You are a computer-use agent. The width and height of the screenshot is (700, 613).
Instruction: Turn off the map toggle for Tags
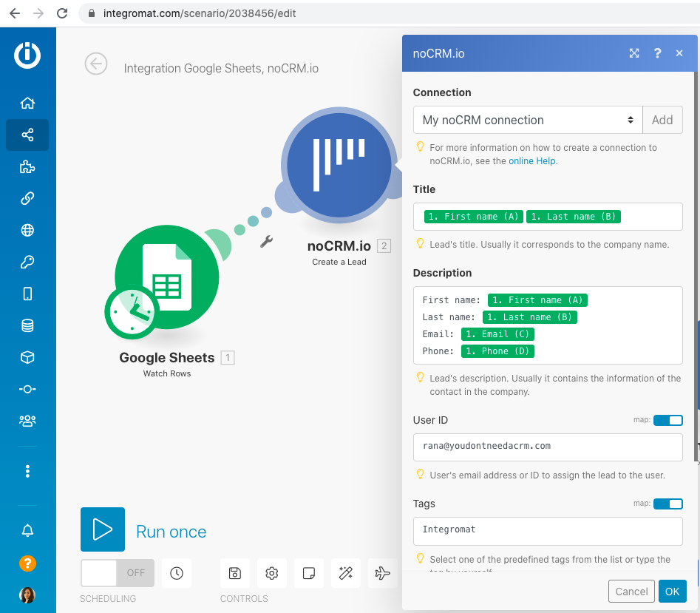coord(668,504)
